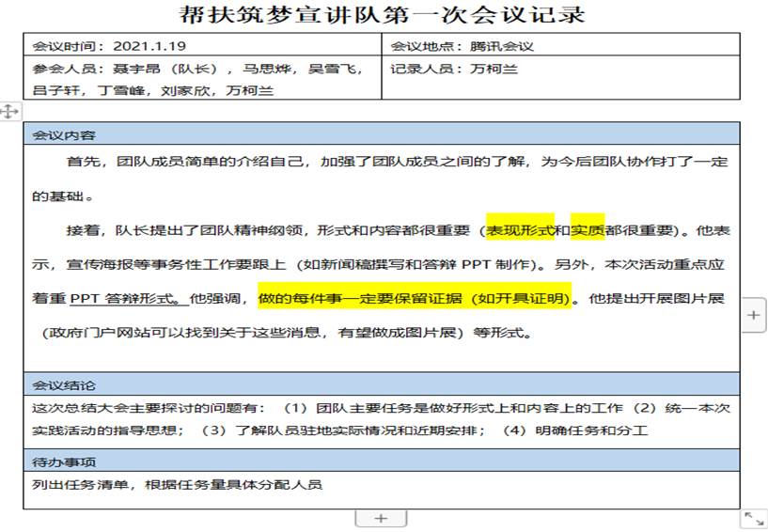This screenshot has width=768, height=532.
Task: Select the 待办事项 section header row
Action: point(381,462)
